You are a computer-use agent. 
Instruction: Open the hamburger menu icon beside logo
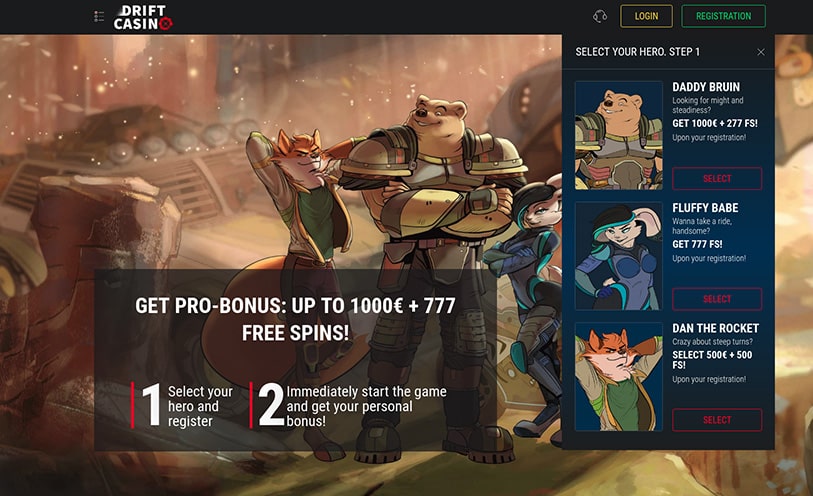pos(99,16)
